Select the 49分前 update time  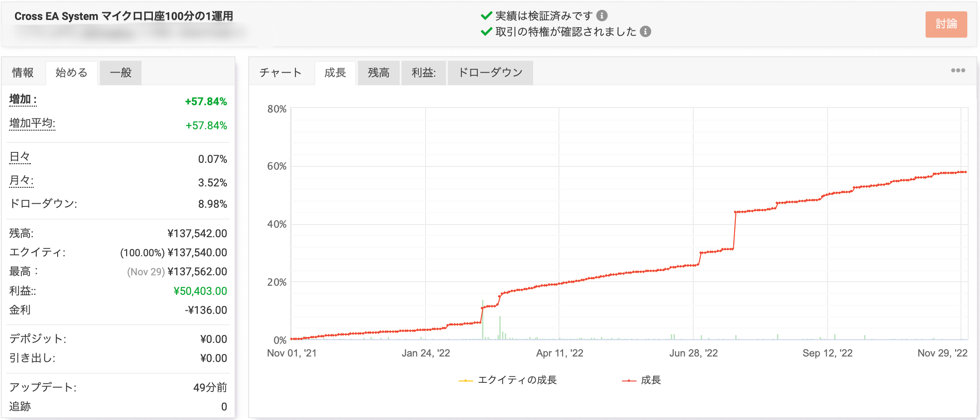tap(210, 387)
